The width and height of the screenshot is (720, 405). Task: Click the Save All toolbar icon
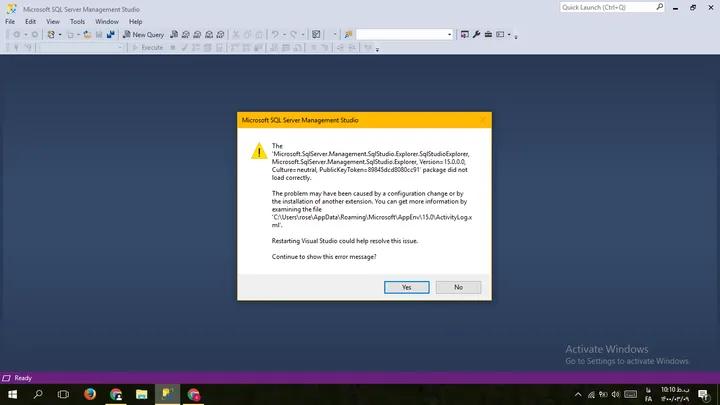pos(111,34)
